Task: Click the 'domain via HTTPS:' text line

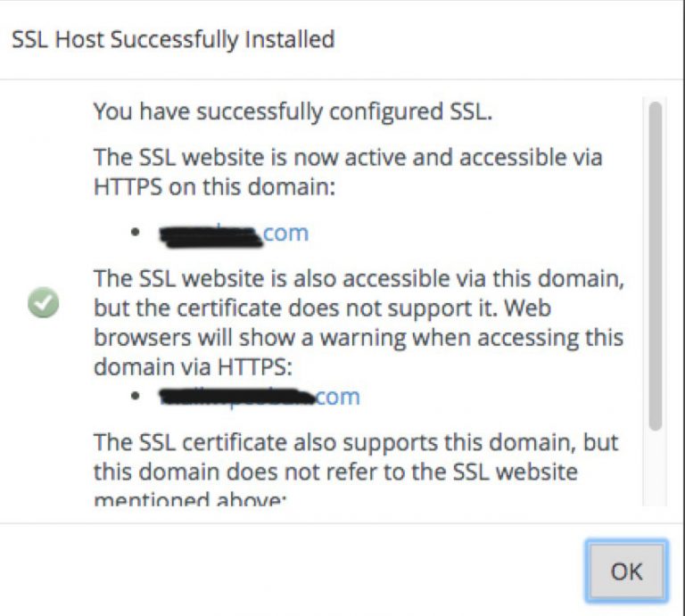Action: click(x=193, y=365)
